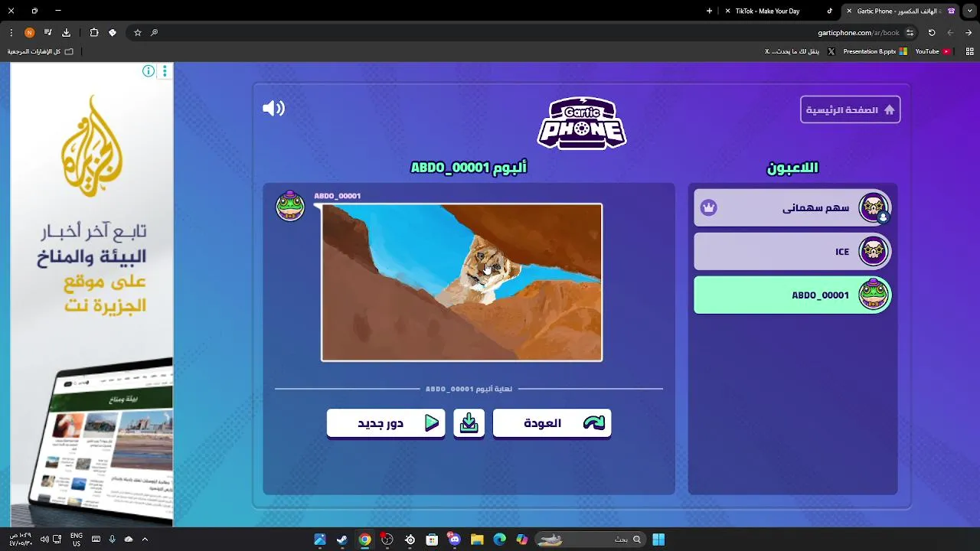Click the microphone icon in system tray
Viewport: 980px width, 551px height.
tap(112, 540)
